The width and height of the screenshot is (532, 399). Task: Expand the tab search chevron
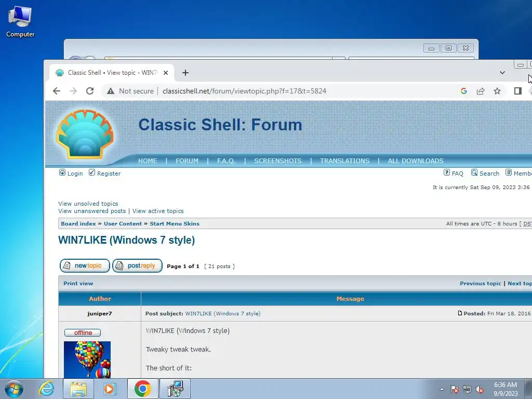click(x=502, y=73)
